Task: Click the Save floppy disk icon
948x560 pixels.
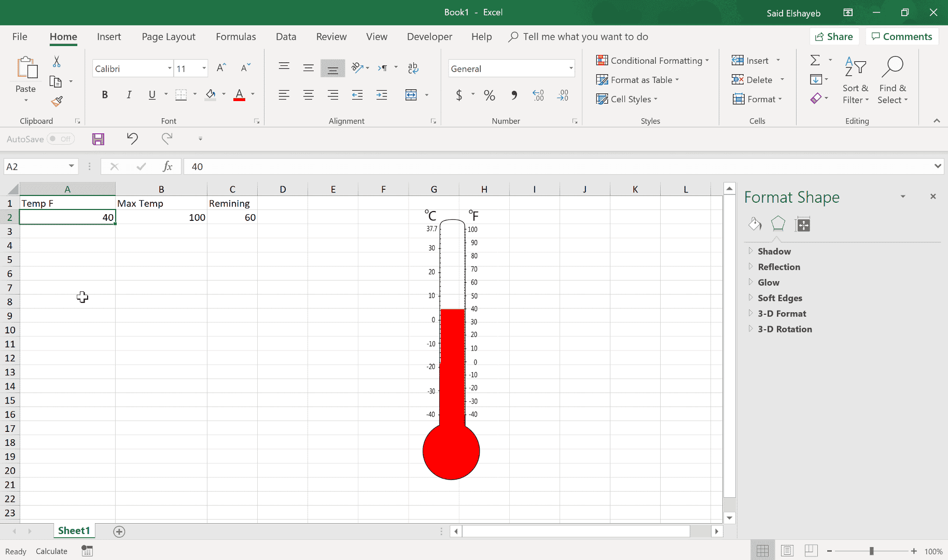Action: [98, 139]
